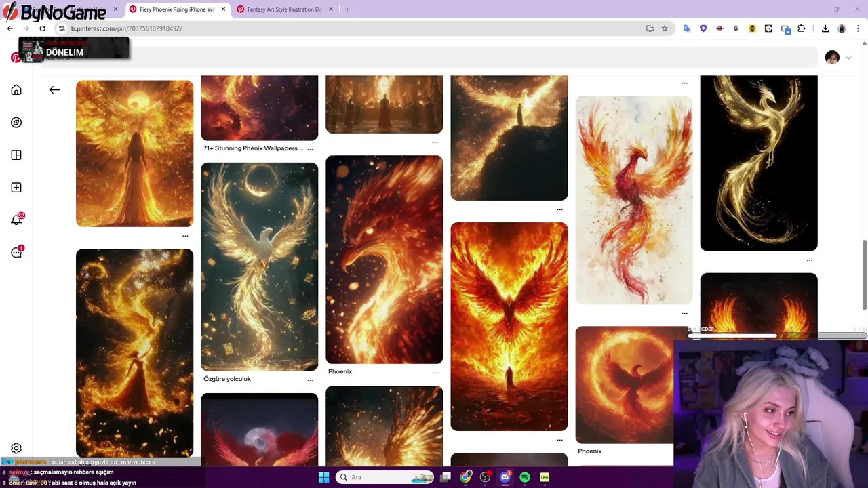Open red nebula phoenix wallpaper pin
This screenshot has width=868, height=488.
259,108
